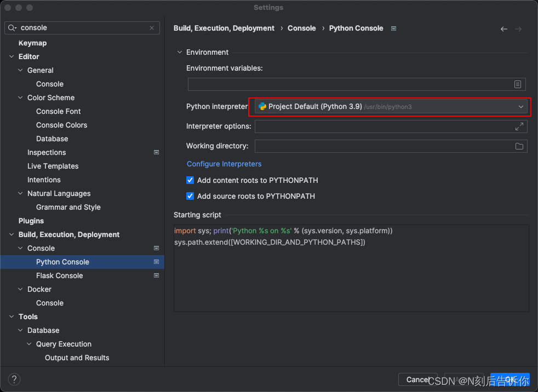538x392 pixels.
Task: Toggle Add source roots to PYTHONPATH
Action: [x=190, y=196]
